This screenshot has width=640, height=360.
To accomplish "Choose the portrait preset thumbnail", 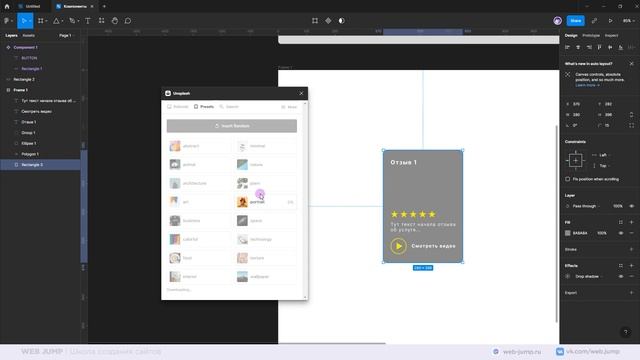I will click(x=242, y=202).
